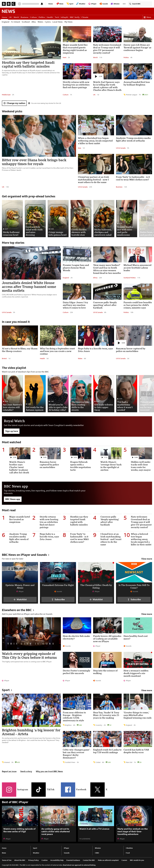Select the Politics tab in News navigation
This screenshot has height=868, width=154.
click(x=42, y=17)
